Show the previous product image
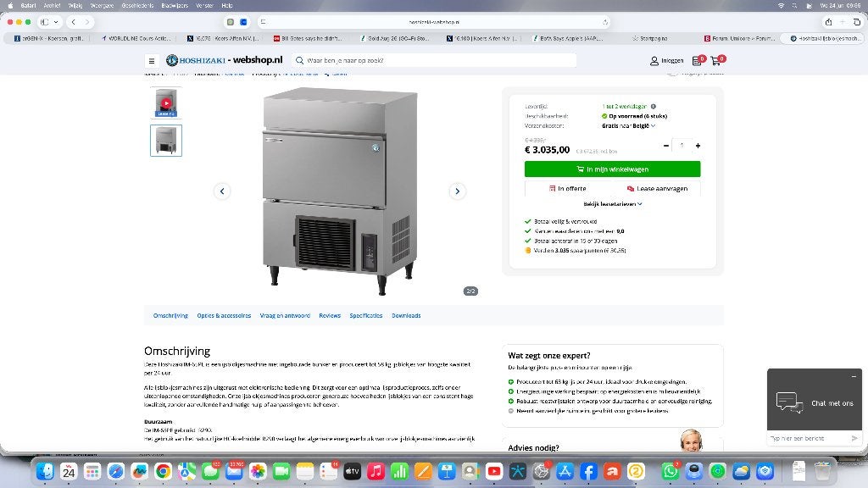The width and height of the screenshot is (868, 488). (222, 191)
